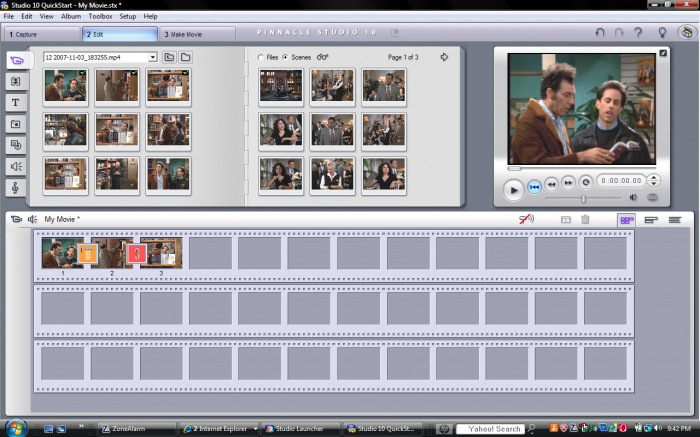The height and width of the screenshot is (437, 700).
Task: Open the Music album tab
Action: 16,188
